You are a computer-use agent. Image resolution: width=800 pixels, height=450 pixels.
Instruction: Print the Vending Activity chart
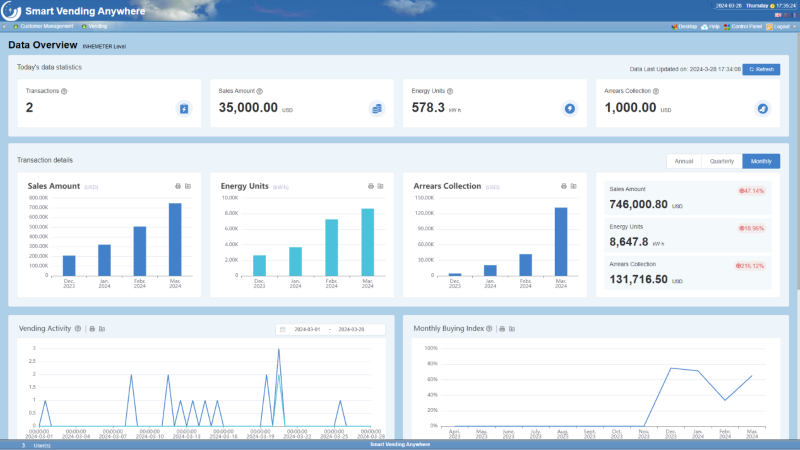pyautogui.click(x=92, y=329)
